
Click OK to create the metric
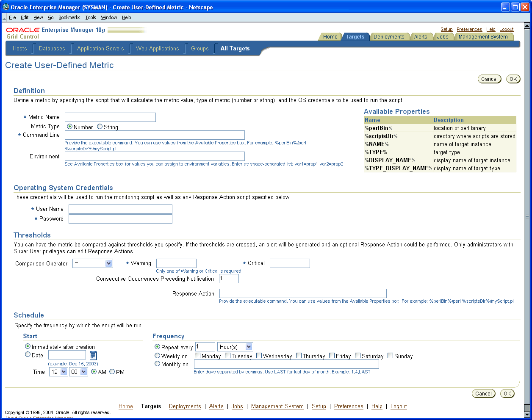[513, 79]
